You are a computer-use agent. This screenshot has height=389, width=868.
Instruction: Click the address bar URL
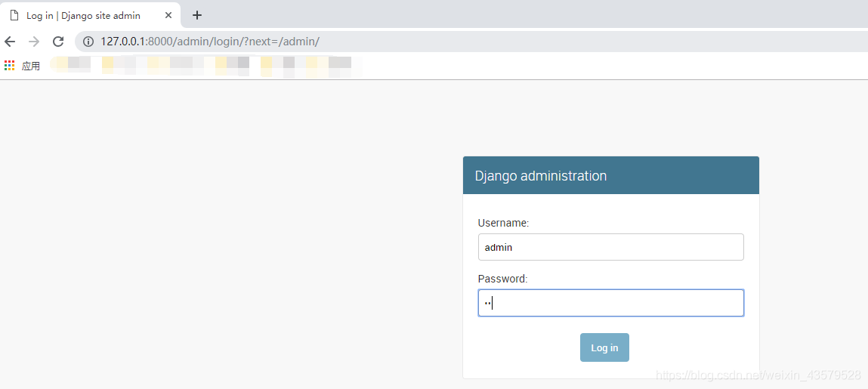210,42
